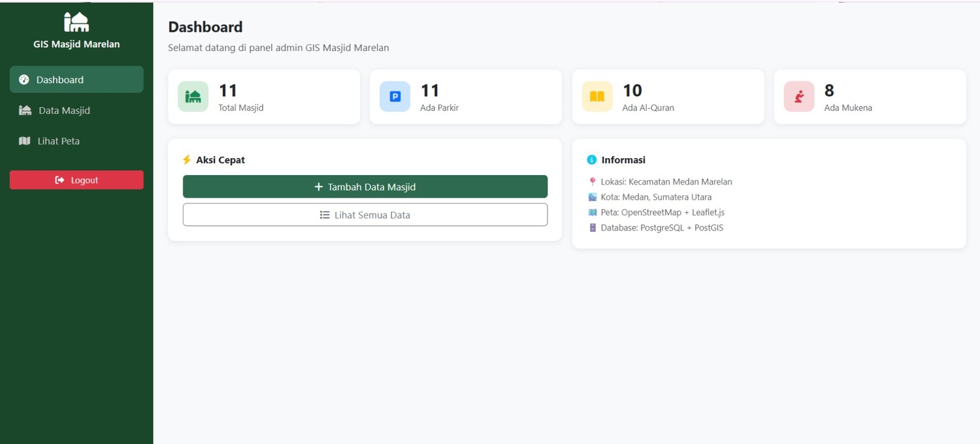Click the yellow book icon in Ada Al-Quran card
This screenshot has width=980, height=444.
tap(597, 97)
